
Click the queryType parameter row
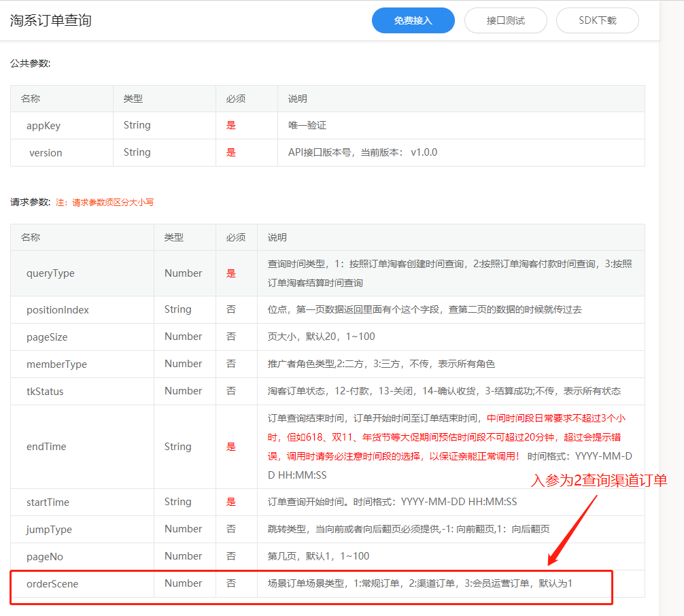(50, 273)
